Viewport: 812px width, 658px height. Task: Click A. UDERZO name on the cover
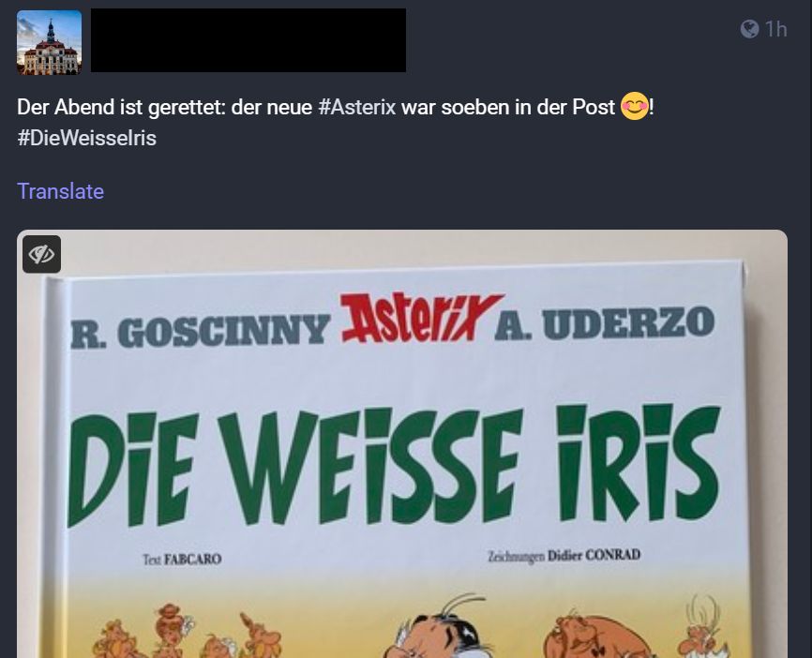coord(605,323)
